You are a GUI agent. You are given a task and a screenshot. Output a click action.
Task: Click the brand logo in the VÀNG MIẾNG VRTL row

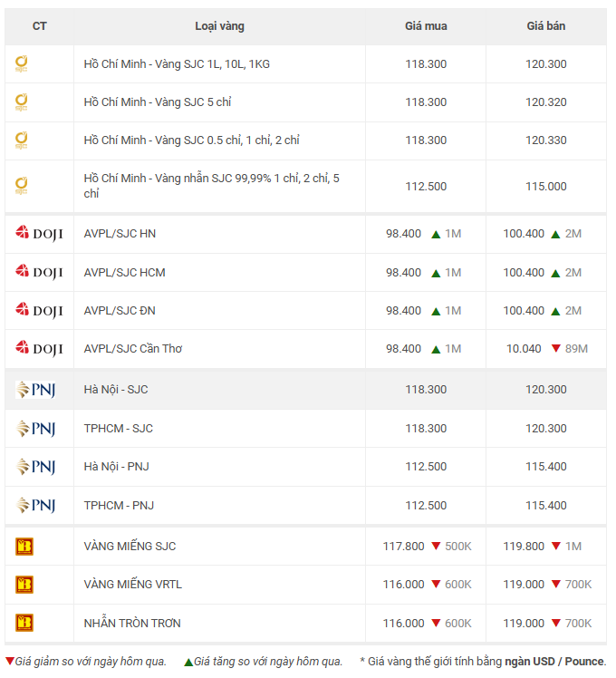tap(24, 585)
